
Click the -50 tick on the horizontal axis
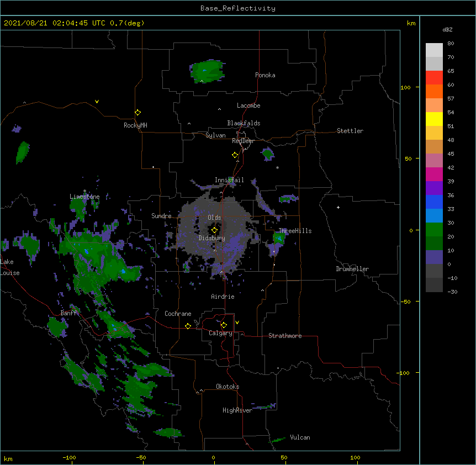[x=141, y=457]
